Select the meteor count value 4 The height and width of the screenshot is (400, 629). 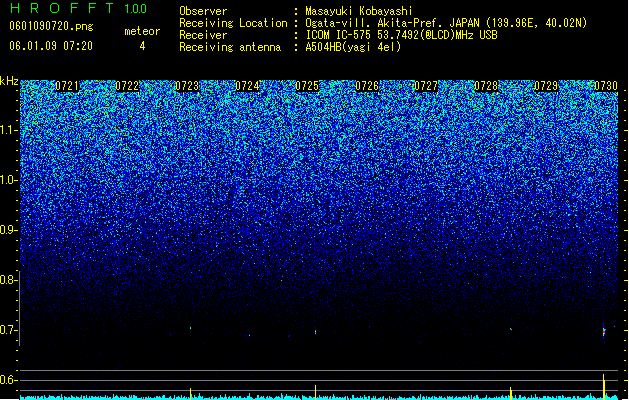pos(142,46)
